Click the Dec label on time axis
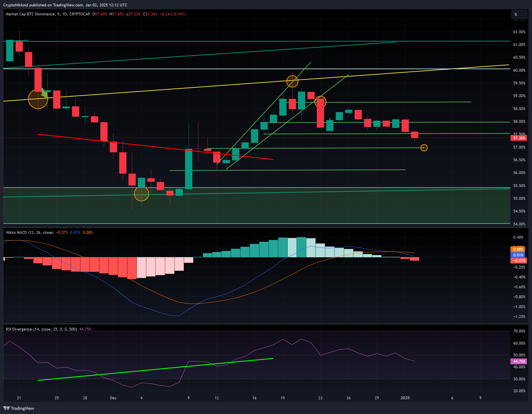Image resolution: width=532 pixels, height=414 pixels. (113, 398)
